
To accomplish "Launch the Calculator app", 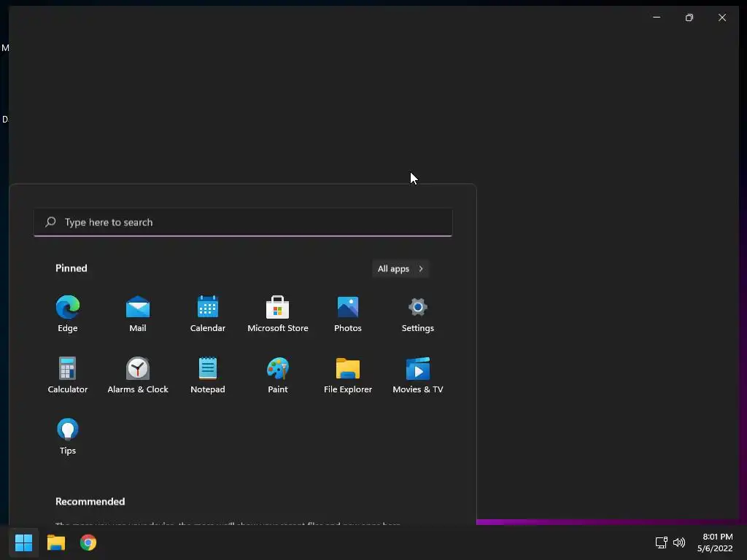I will (68, 376).
